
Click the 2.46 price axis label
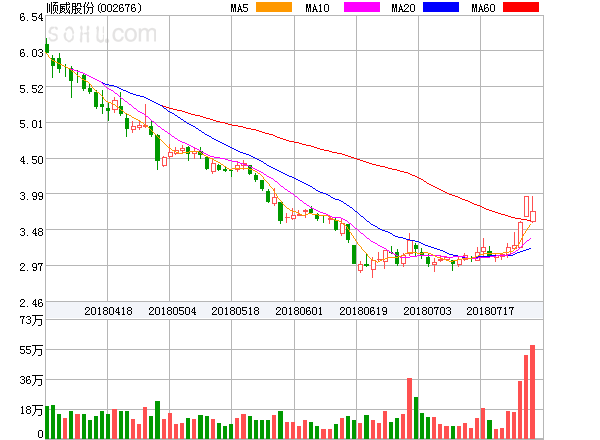coord(31,303)
